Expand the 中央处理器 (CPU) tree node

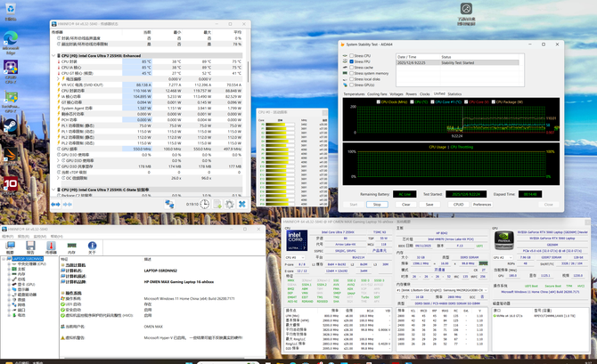[x=8, y=264]
